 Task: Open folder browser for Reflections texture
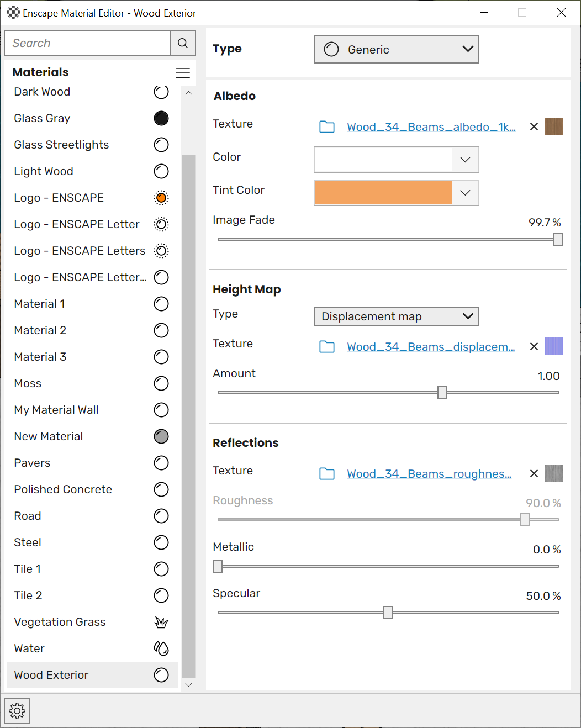tap(327, 473)
